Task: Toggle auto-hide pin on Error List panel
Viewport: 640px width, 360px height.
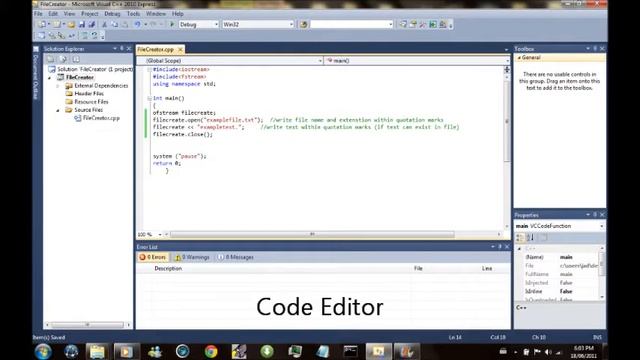Action: click(500, 247)
